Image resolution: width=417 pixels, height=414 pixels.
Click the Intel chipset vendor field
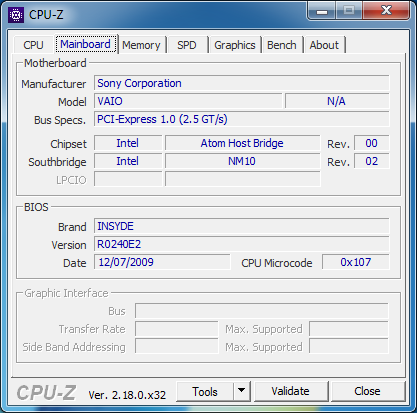point(128,143)
